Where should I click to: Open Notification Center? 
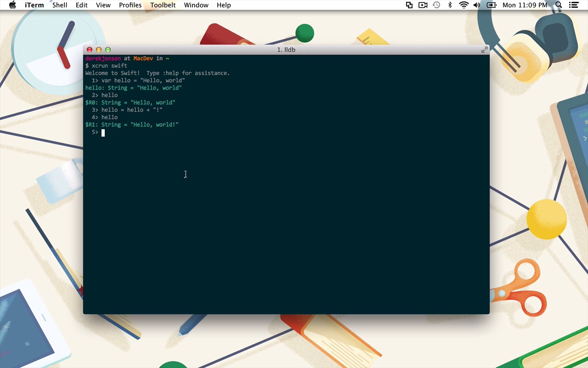coord(573,5)
